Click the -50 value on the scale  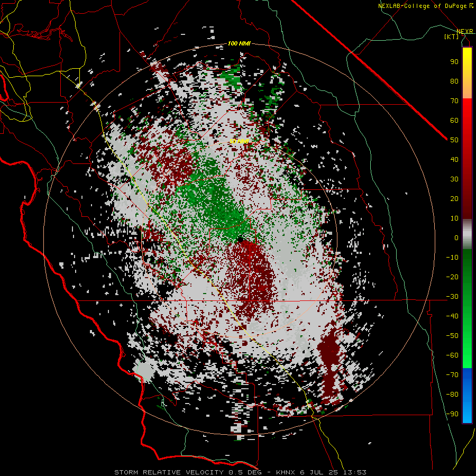[452, 336]
